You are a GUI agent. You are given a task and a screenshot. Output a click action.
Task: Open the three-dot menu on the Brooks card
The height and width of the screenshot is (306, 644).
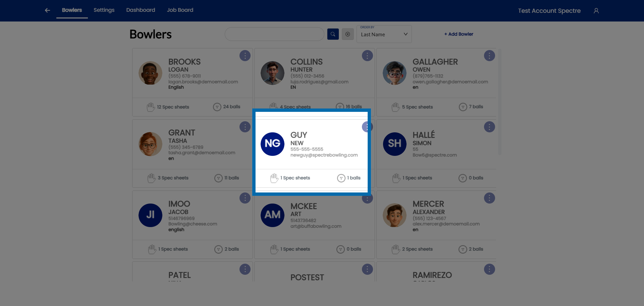tap(245, 55)
